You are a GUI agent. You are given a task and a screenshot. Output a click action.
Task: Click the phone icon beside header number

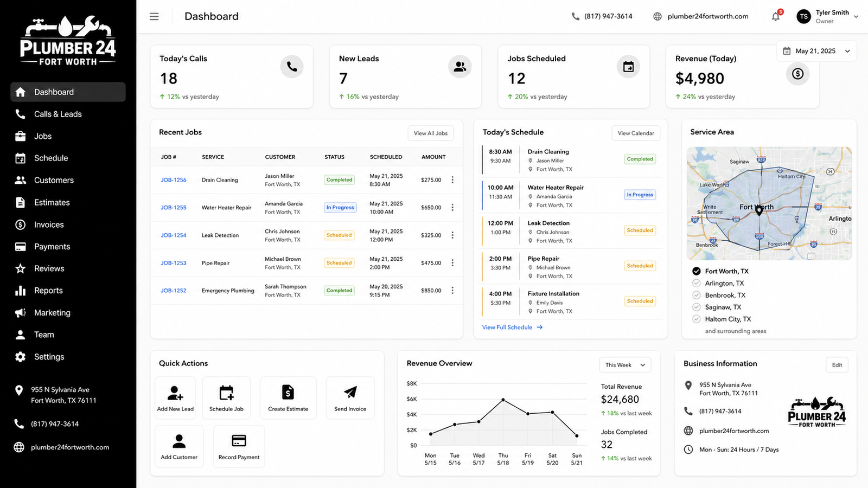[576, 16]
